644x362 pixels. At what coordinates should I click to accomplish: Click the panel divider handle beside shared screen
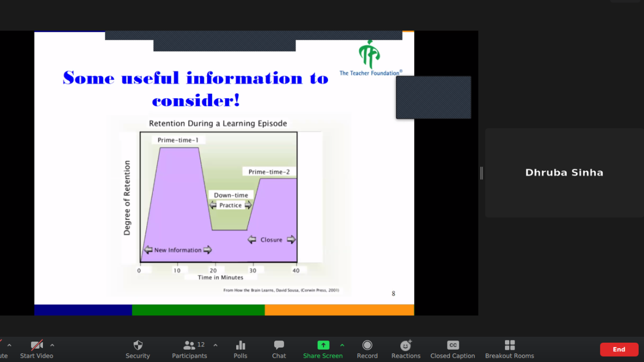click(481, 173)
